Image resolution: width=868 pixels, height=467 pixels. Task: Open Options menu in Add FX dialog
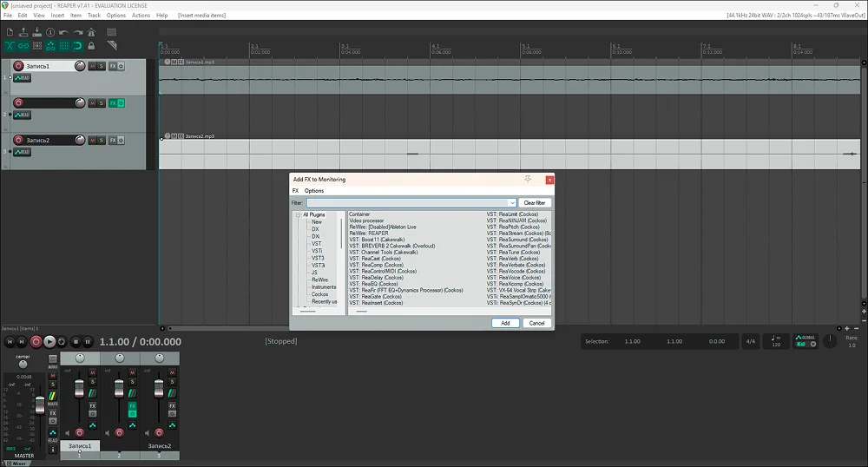point(314,191)
